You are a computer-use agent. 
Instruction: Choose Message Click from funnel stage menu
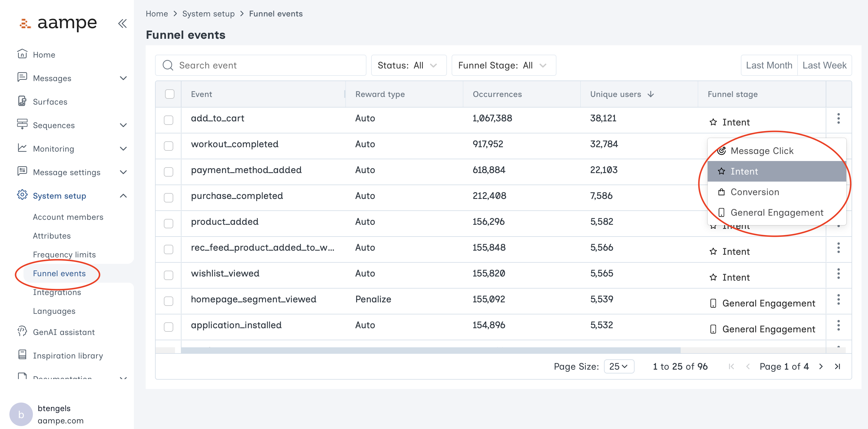(777, 151)
